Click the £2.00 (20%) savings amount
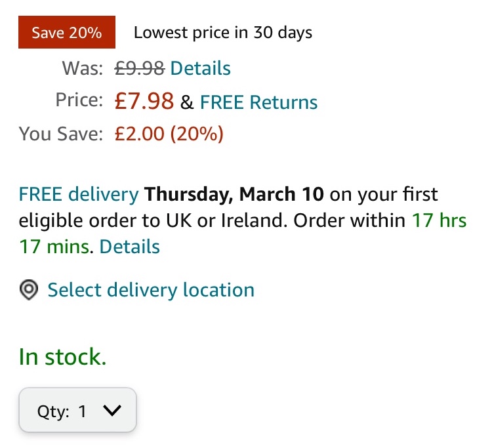Viewport: 492px width, 448px height. pyautogui.click(x=169, y=134)
